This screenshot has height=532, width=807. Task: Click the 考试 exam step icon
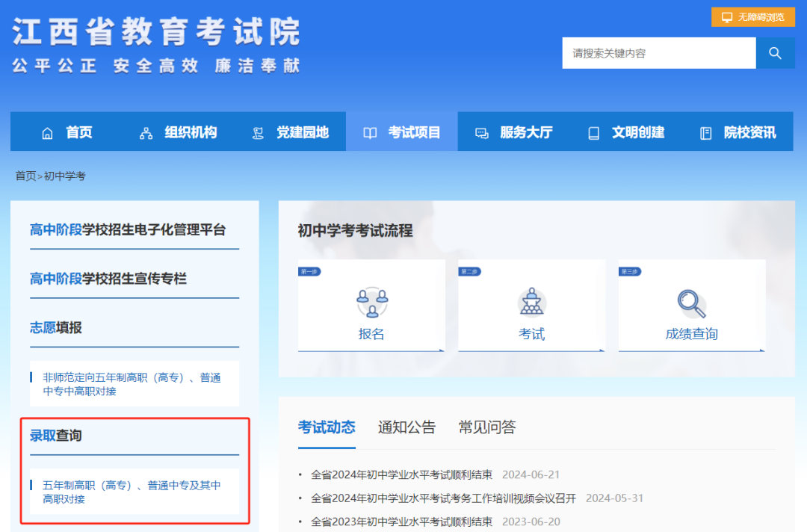[531, 302]
